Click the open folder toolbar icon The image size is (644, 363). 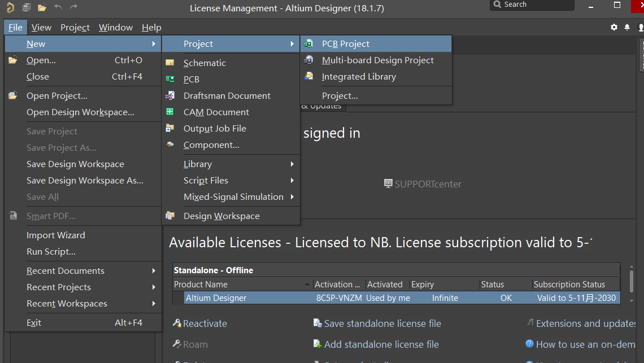pyautogui.click(x=42, y=7)
